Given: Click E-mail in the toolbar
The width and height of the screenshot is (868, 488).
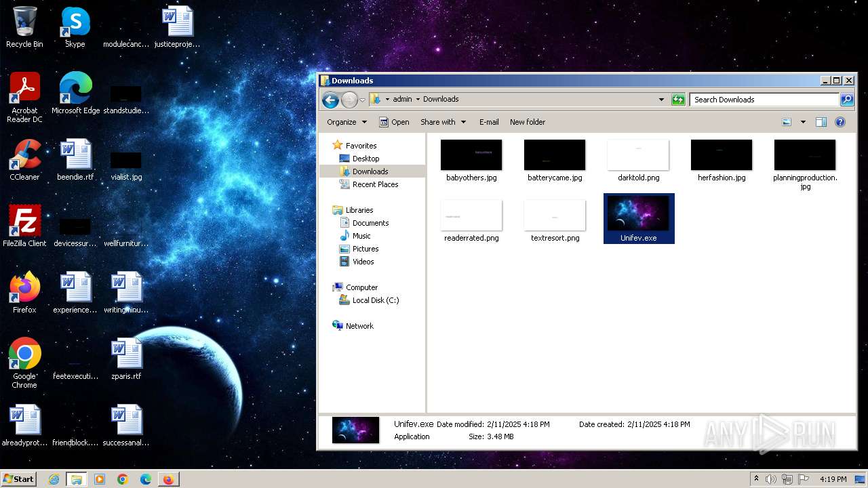Looking at the screenshot, I should 489,122.
